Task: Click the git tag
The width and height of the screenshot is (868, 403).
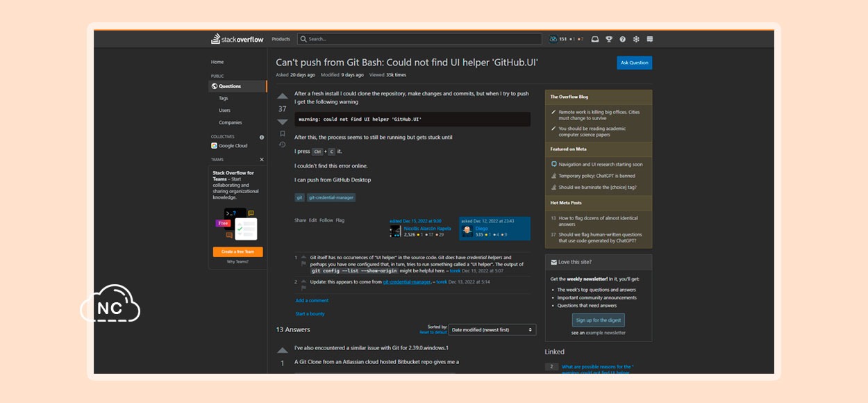Action: (x=300, y=197)
